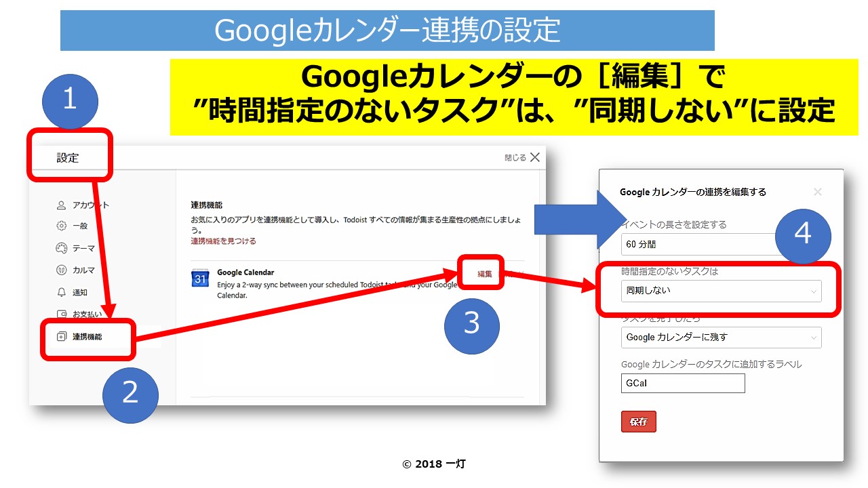Click the 連携機能を見つける link

(x=223, y=241)
